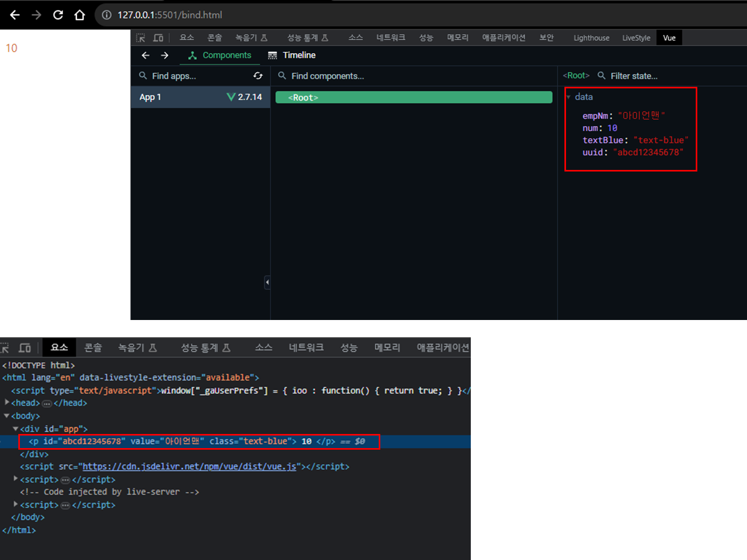The image size is (747, 560).
Task: Open the 녹음기 tab in top DevTools
Action: point(251,38)
